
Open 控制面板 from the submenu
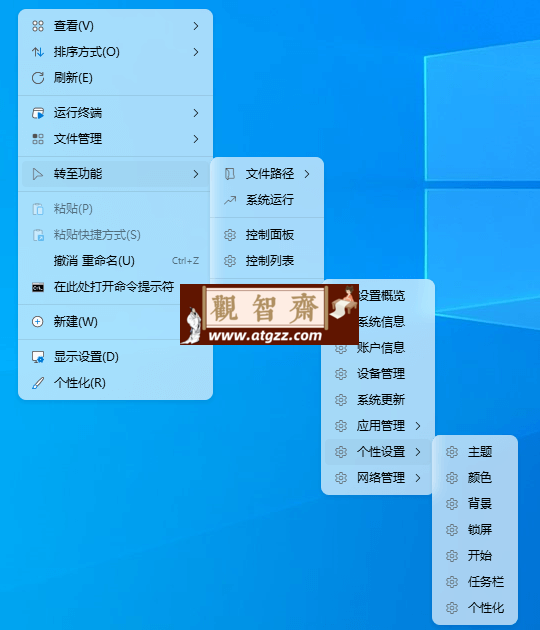267,235
